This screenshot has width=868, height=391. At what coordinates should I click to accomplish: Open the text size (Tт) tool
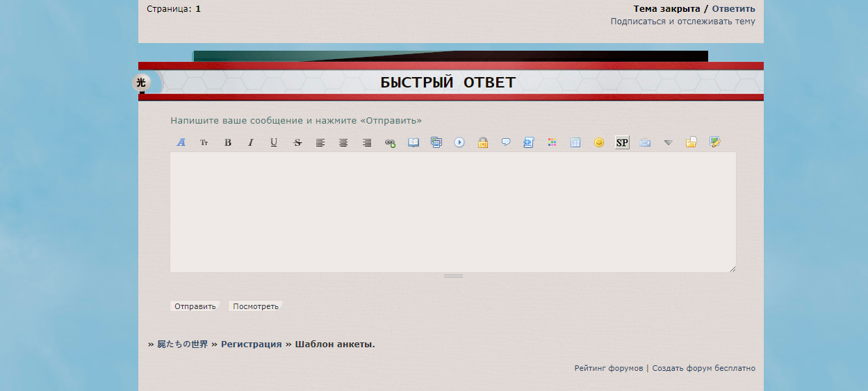point(204,142)
